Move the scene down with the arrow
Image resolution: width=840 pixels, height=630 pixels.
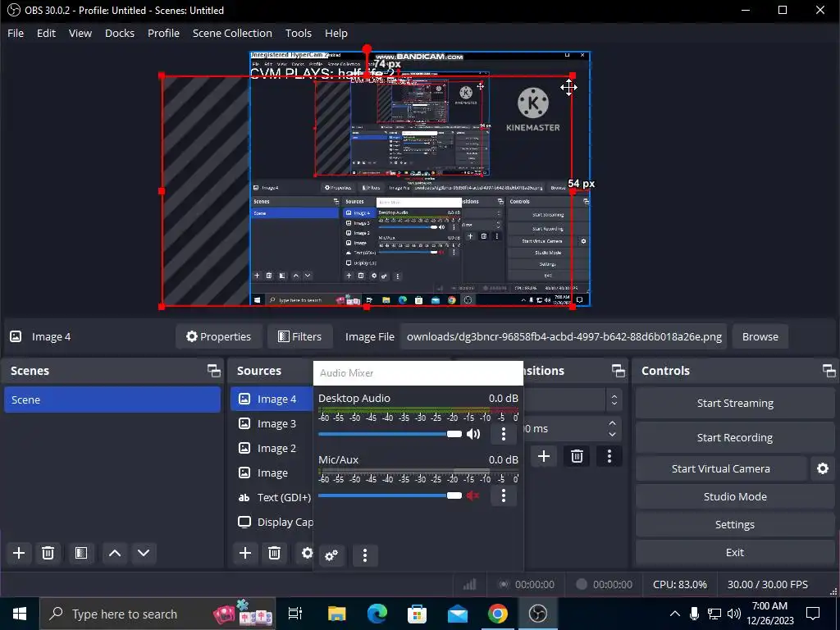[144, 553]
